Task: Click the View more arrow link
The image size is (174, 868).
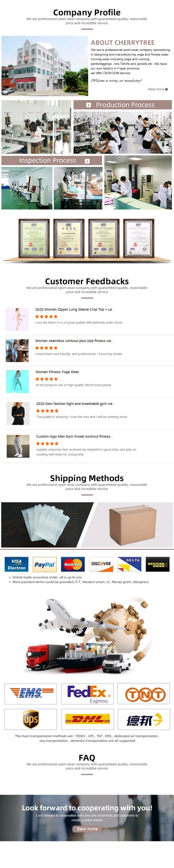Action: click(x=158, y=89)
